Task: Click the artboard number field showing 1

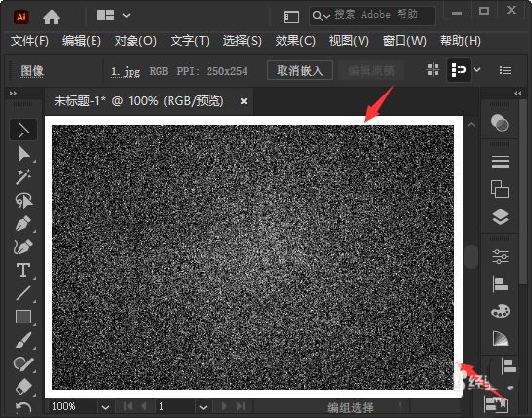Action: coord(175,407)
